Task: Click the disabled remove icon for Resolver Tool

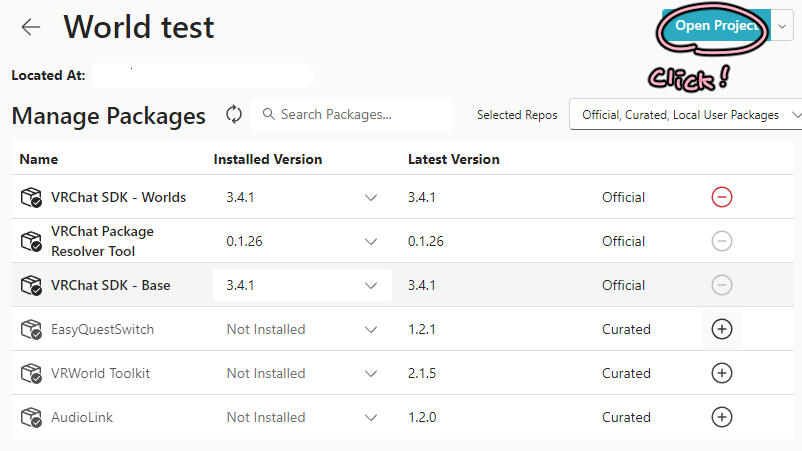Action: 721,241
